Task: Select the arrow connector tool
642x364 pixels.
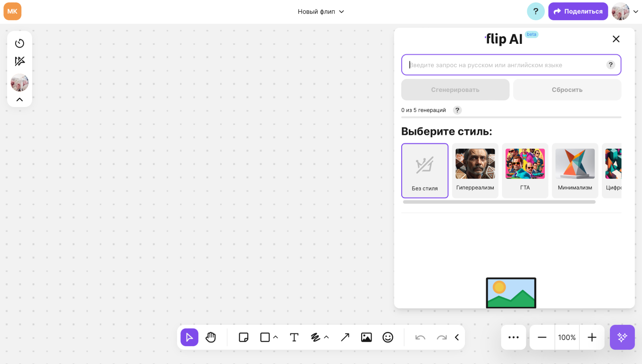Action: [345, 337]
